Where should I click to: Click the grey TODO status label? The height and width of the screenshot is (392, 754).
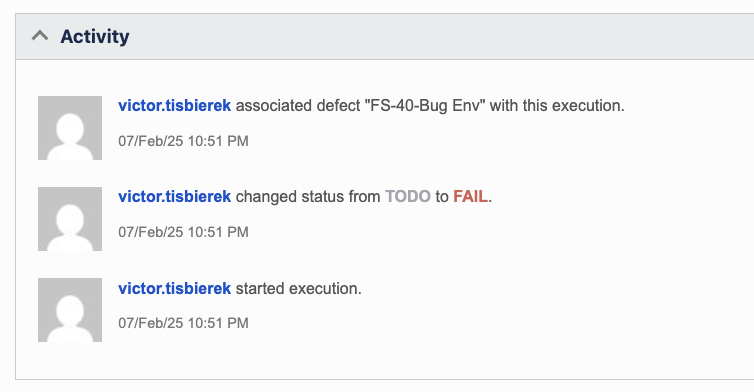408,196
